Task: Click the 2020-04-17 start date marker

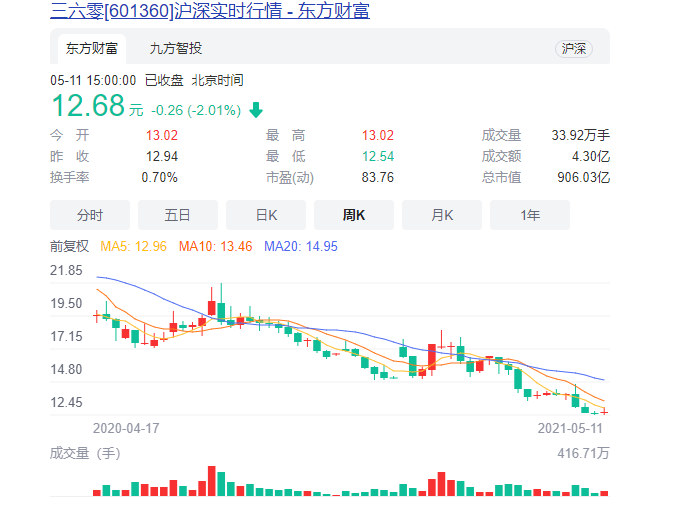Action: coord(126,427)
